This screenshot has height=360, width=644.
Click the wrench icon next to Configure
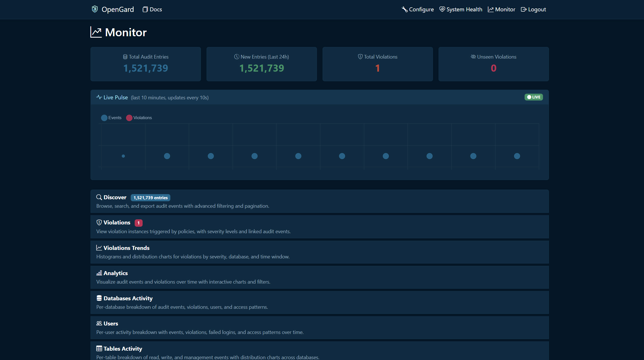pos(404,9)
